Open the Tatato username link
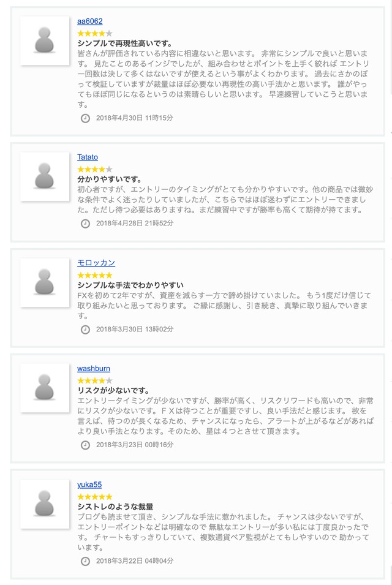Screen dimensions: 392x585 tap(88, 157)
